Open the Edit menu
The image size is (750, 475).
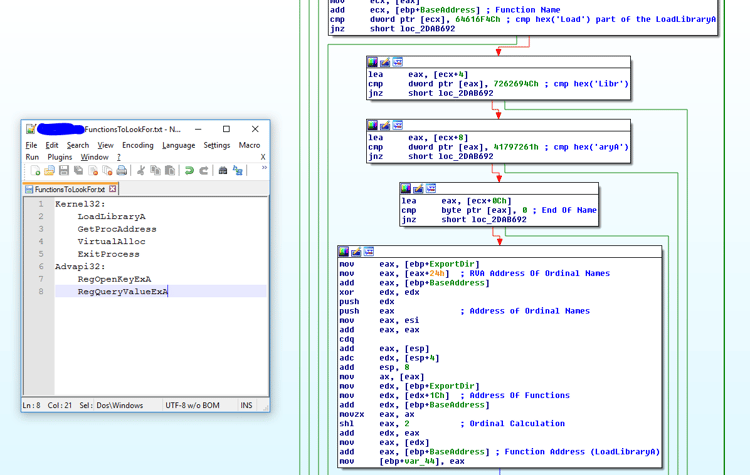click(52, 145)
